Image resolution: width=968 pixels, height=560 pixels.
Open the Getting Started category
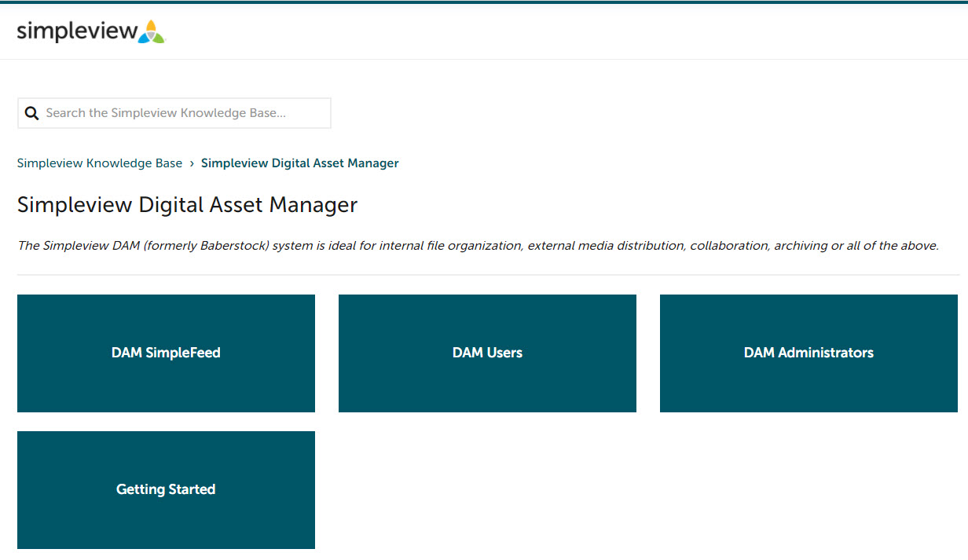[x=166, y=490]
